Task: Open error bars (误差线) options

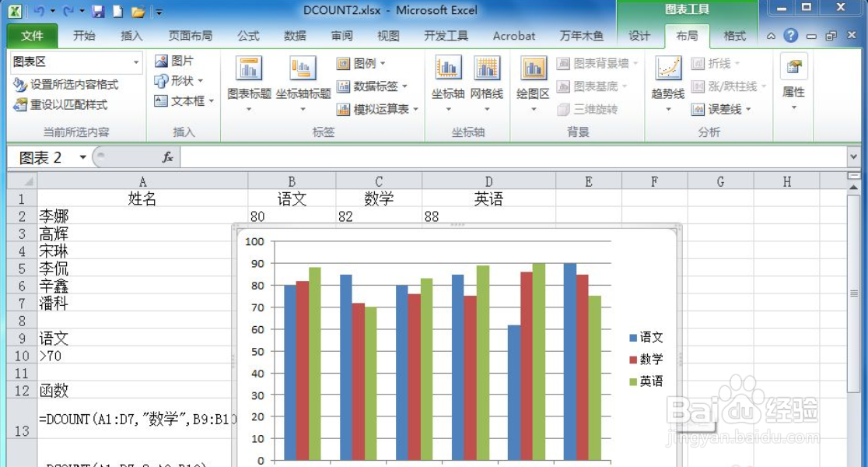Action: point(721,109)
